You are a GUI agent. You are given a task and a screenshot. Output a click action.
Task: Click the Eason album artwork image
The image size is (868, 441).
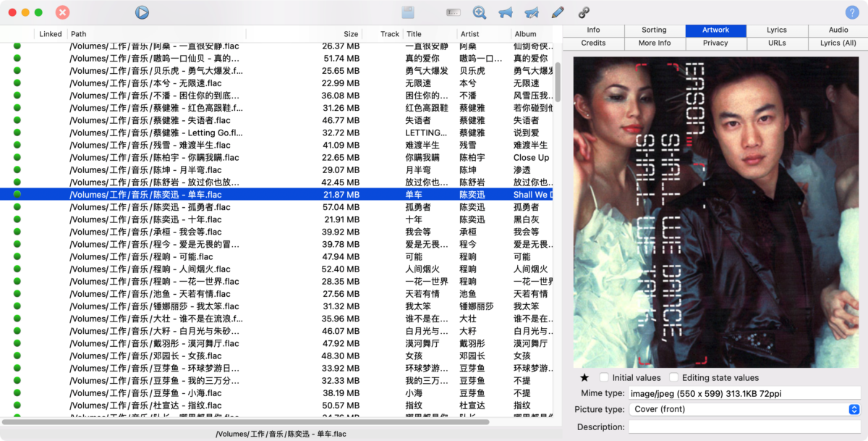(x=715, y=211)
